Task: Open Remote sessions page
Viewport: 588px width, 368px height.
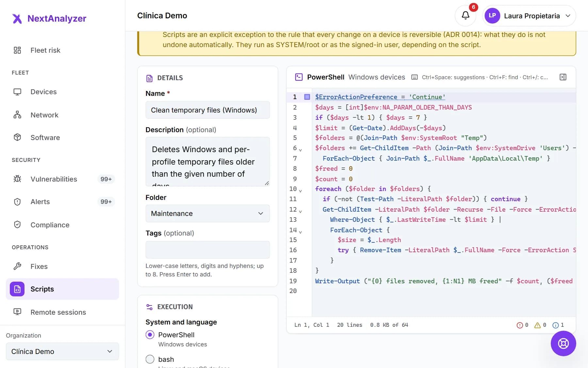Action: pyautogui.click(x=62, y=312)
